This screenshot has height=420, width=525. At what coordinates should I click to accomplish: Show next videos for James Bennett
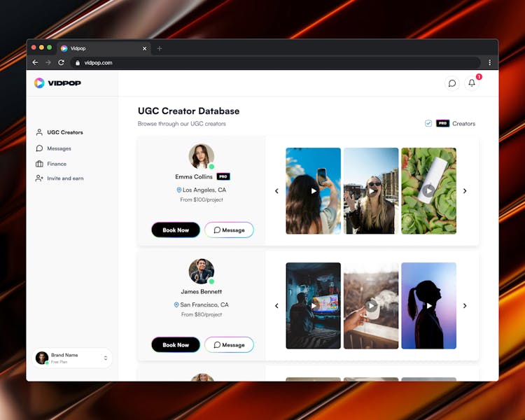point(465,306)
